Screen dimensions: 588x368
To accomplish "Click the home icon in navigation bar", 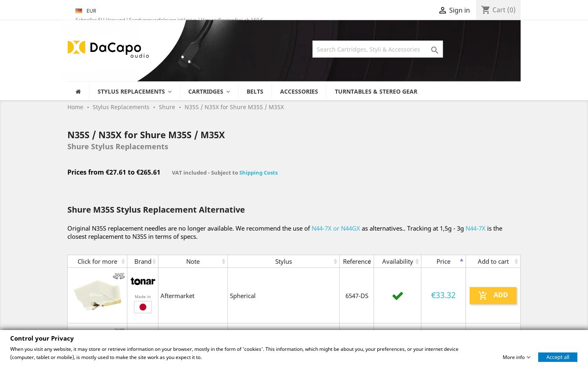I will 78,92.
